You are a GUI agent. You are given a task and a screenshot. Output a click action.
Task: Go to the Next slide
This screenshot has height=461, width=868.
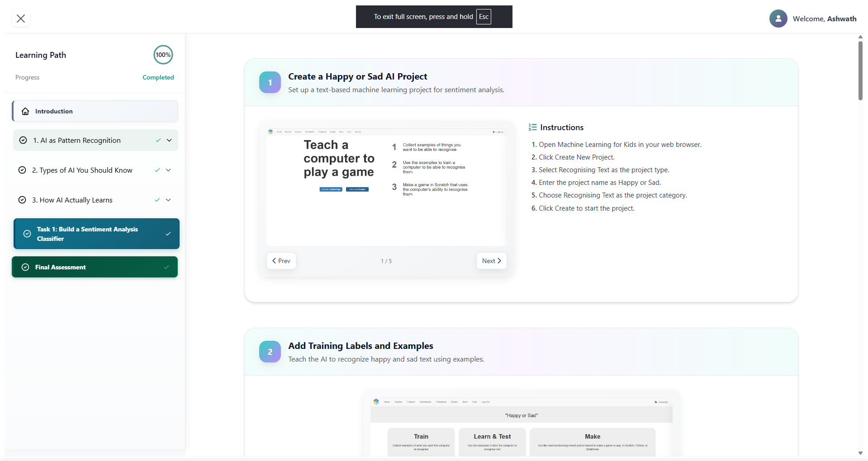491,261
